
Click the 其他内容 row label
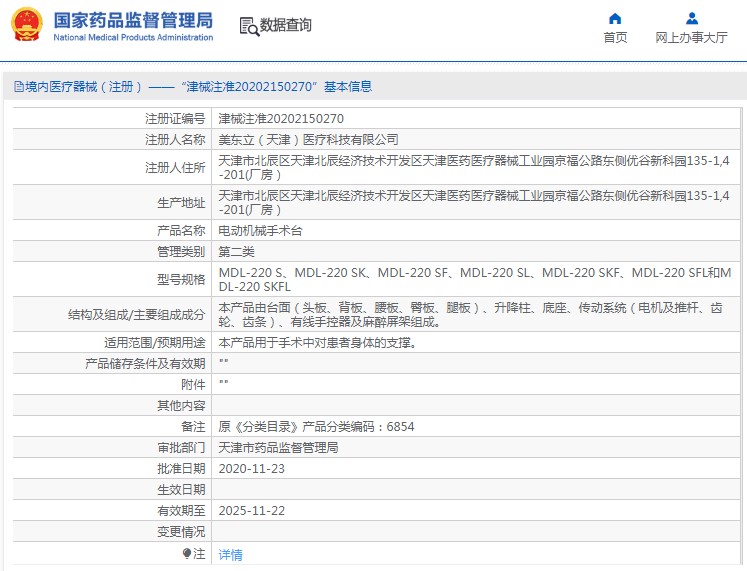click(181, 406)
